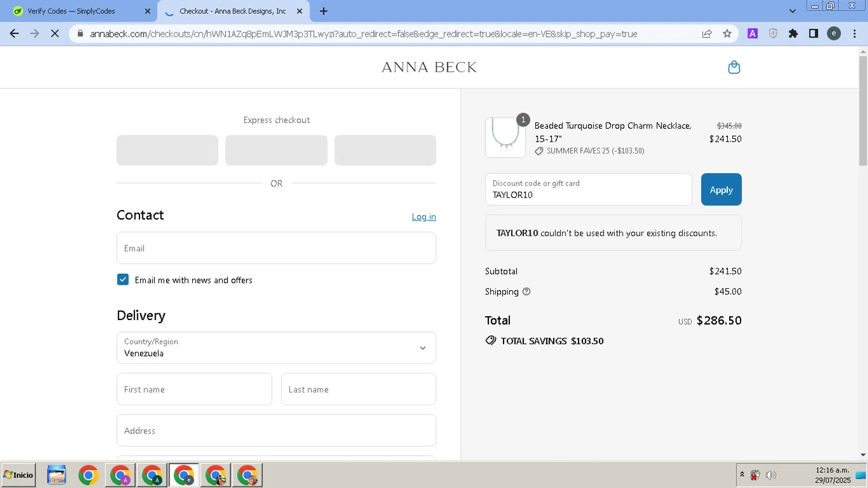
Task: Click the third express checkout button
Action: point(385,151)
